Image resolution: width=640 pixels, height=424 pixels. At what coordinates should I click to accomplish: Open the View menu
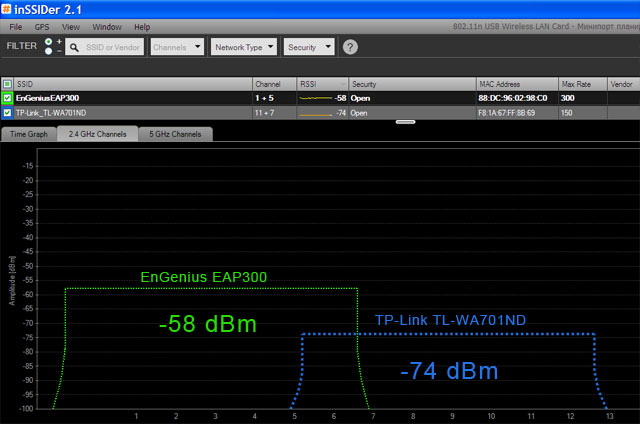coord(71,27)
